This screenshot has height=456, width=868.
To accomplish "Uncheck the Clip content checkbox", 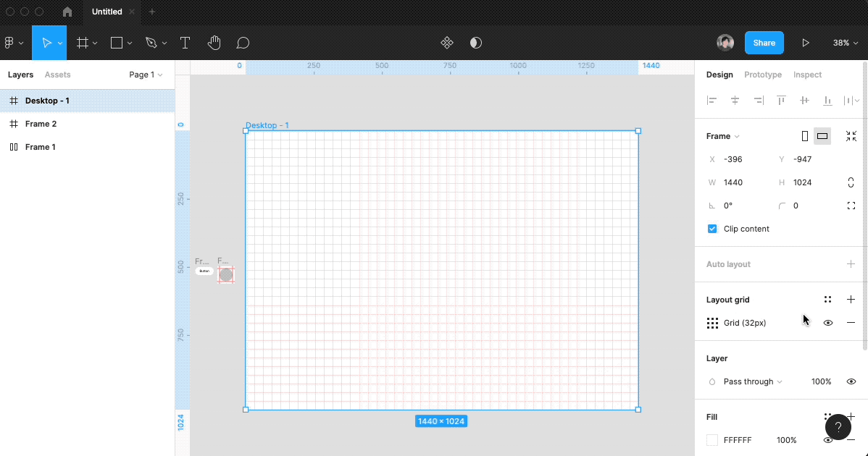I will coord(712,229).
